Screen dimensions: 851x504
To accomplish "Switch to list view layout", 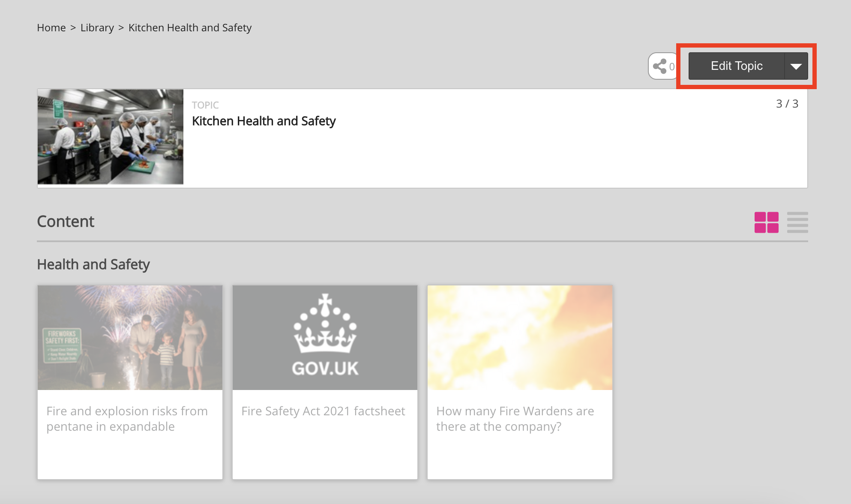I will click(x=797, y=222).
